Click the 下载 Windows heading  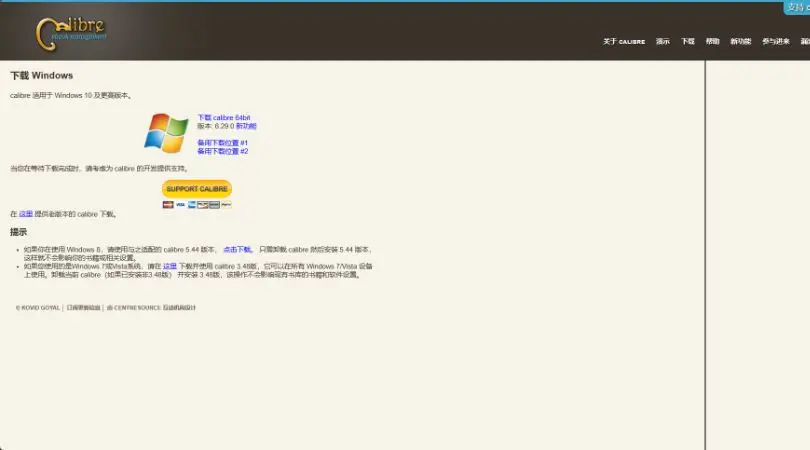coord(41,75)
